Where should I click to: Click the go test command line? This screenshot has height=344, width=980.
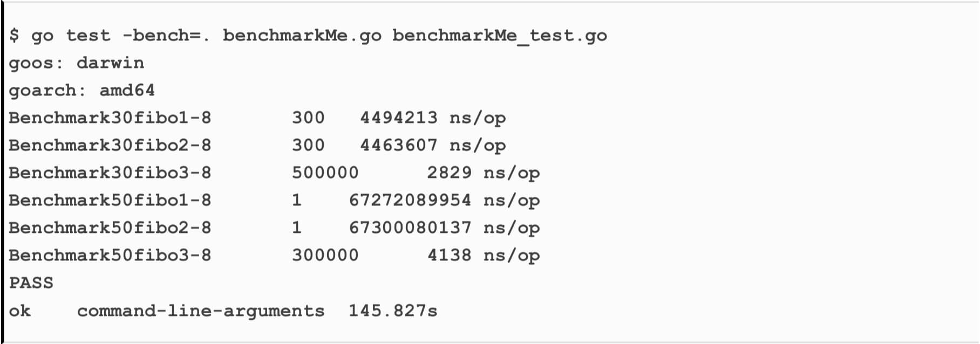click(308, 36)
